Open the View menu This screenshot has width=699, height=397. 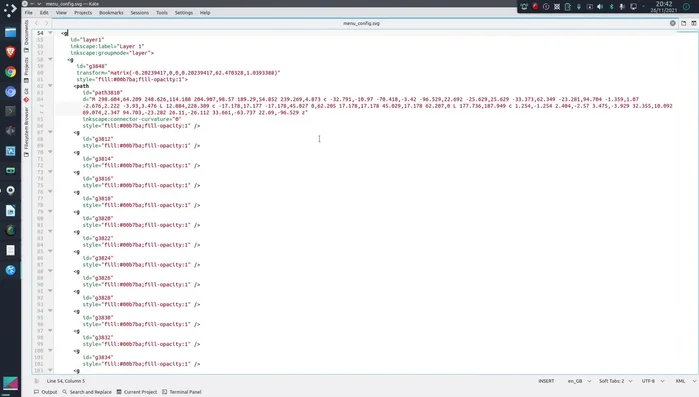click(x=61, y=12)
